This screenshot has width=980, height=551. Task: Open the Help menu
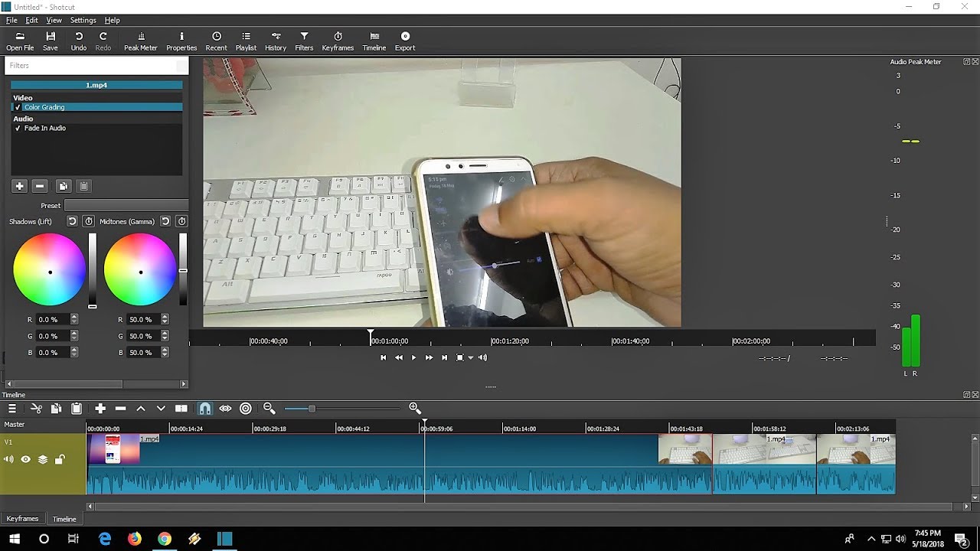click(x=112, y=21)
